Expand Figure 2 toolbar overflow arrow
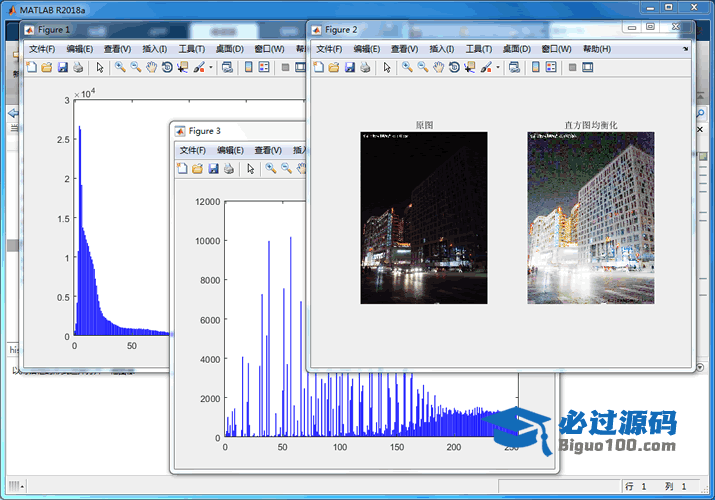Screen dimensions: 715x500 [685, 48]
